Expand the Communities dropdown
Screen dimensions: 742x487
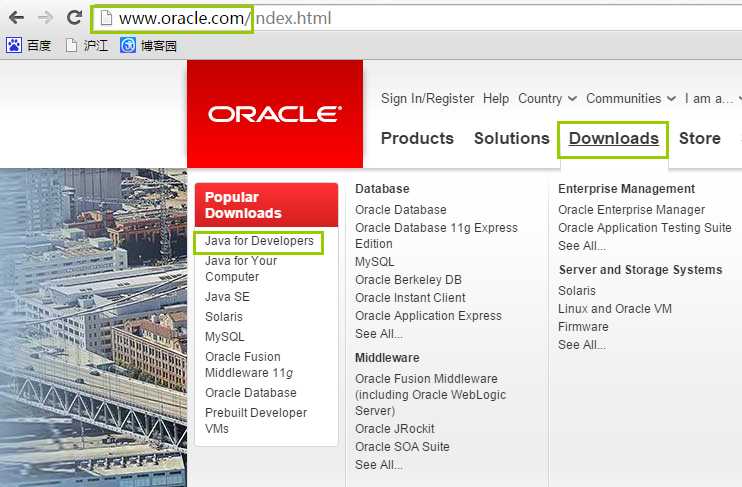tap(630, 98)
